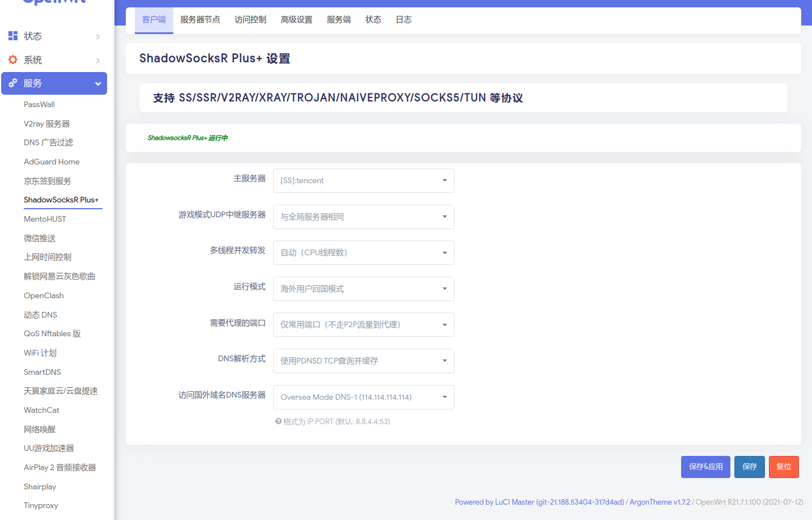Expand the 系统 sidebar menu chevron

click(98, 61)
